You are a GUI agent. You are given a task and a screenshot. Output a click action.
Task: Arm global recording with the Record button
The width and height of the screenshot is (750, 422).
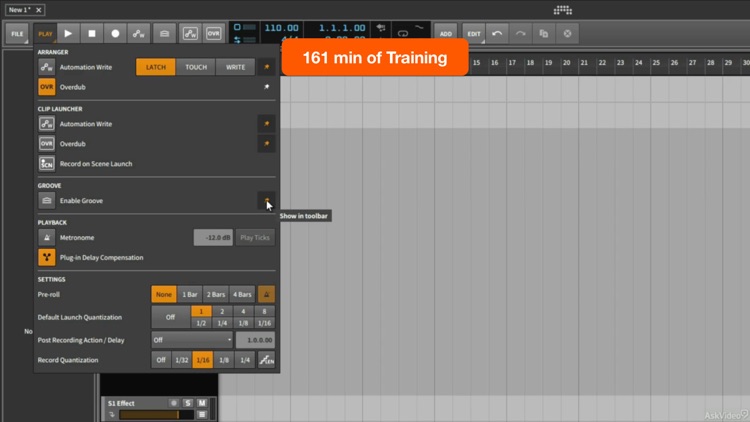115,33
